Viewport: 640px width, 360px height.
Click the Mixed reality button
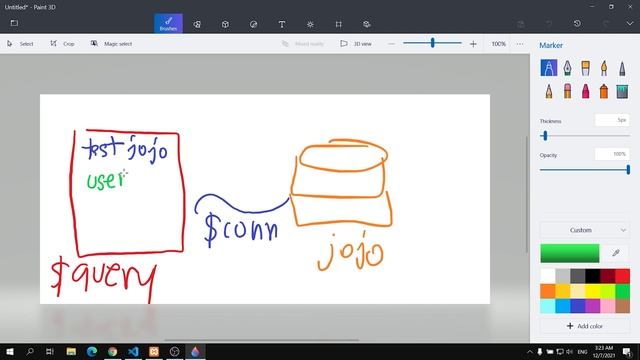point(303,44)
